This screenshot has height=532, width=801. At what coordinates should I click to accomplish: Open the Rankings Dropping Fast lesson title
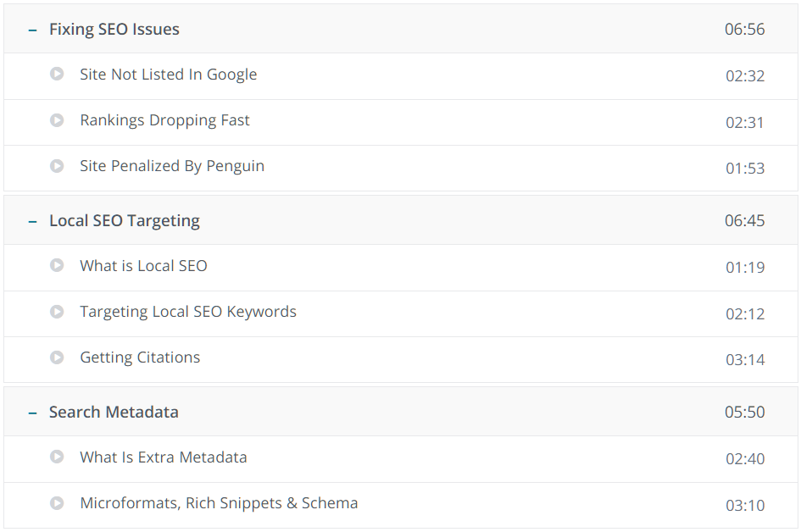coord(164,120)
